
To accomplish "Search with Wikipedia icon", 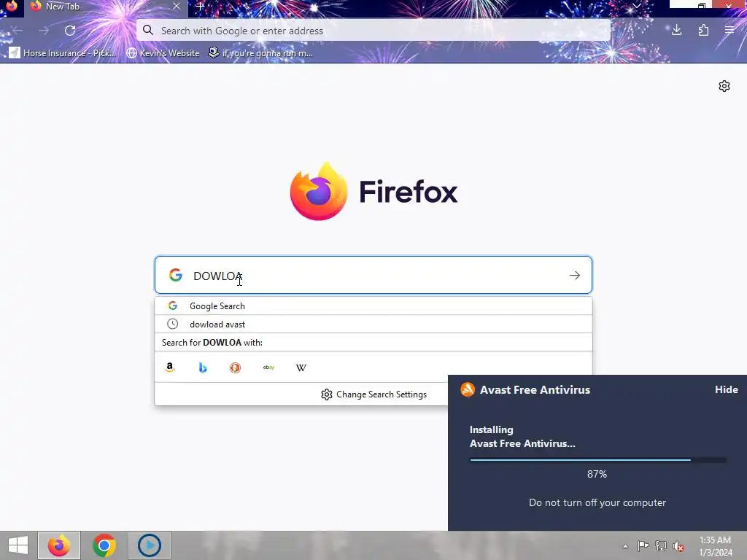I will tap(301, 367).
